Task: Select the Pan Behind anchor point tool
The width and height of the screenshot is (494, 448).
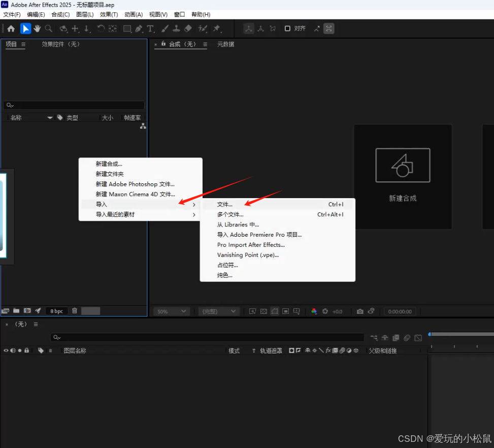Action: tap(113, 28)
